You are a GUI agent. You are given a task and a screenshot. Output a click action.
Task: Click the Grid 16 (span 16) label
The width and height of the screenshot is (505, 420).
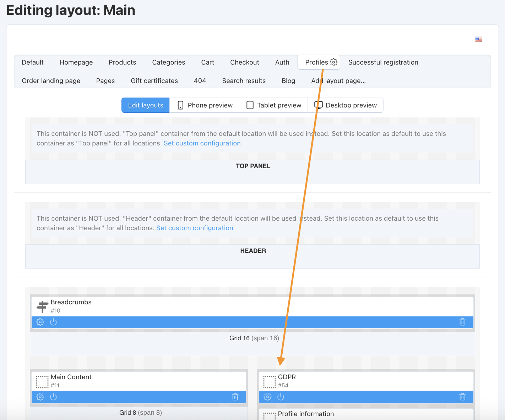[254, 338]
